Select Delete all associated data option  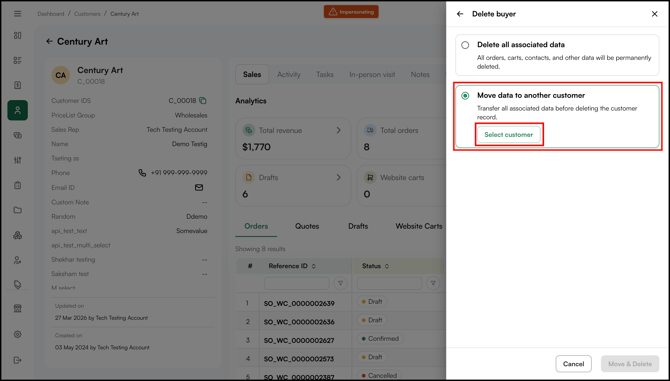[465, 45]
